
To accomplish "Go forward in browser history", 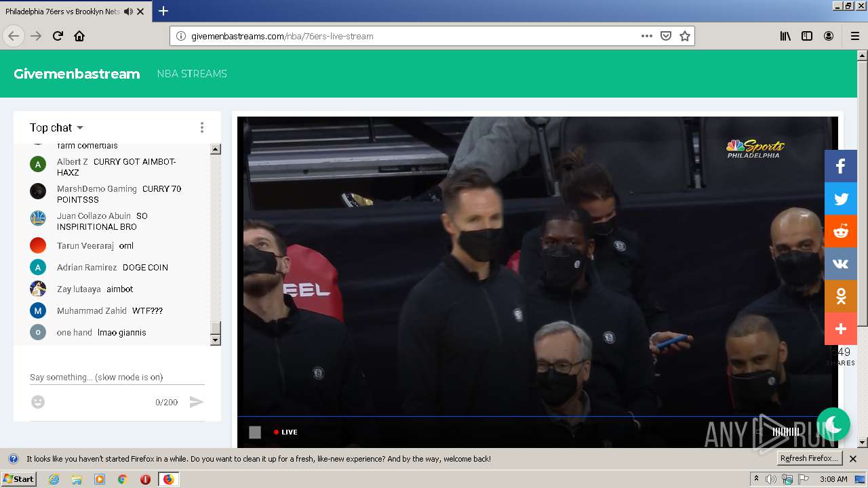I will tap(36, 36).
